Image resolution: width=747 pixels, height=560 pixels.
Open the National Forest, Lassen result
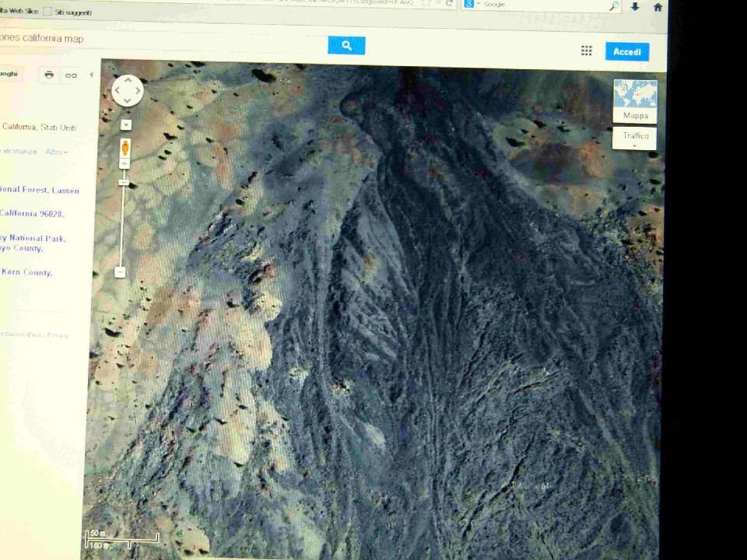click(40, 190)
